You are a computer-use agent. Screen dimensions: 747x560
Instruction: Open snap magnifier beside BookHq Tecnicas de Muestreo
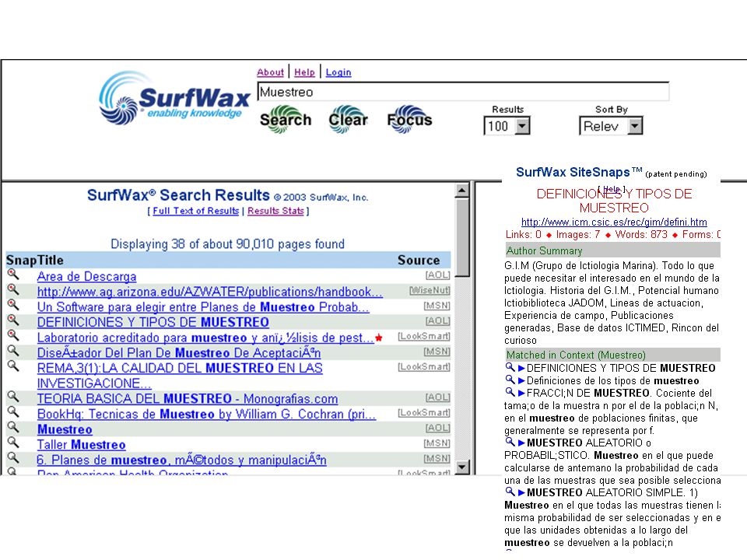[x=13, y=412]
